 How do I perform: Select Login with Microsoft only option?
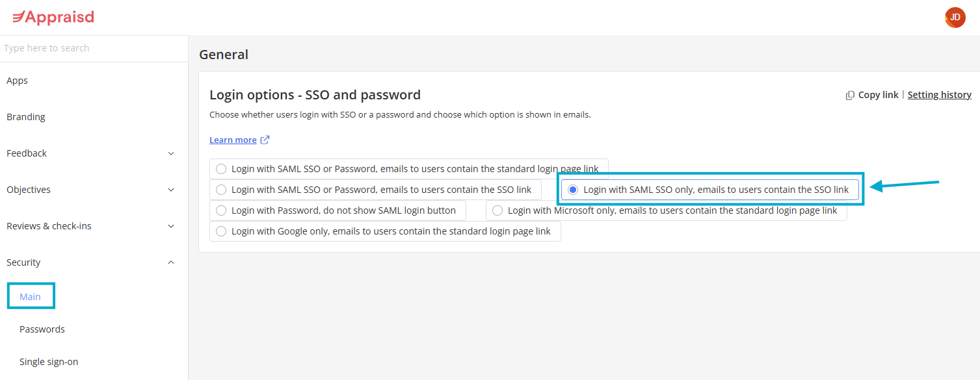[x=497, y=210]
